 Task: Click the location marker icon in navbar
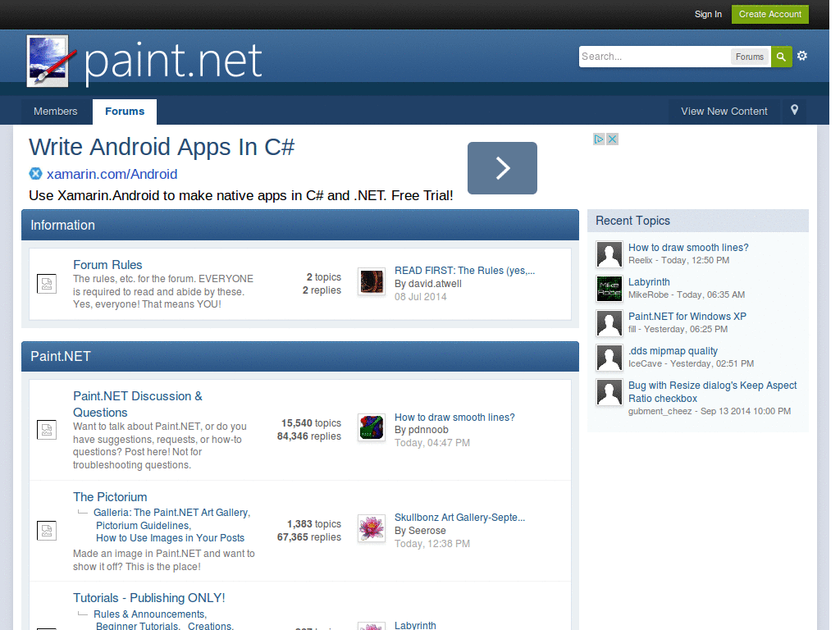(794, 110)
